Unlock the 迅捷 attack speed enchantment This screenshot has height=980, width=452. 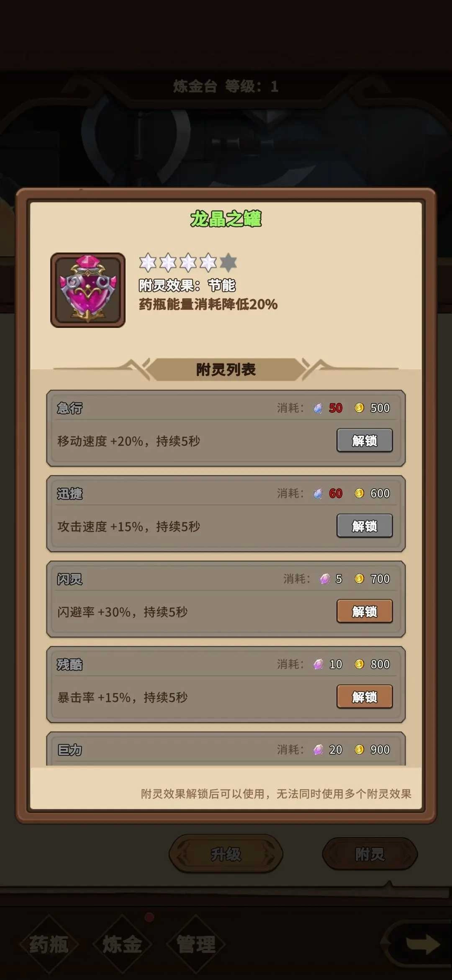[x=365, y=526]
